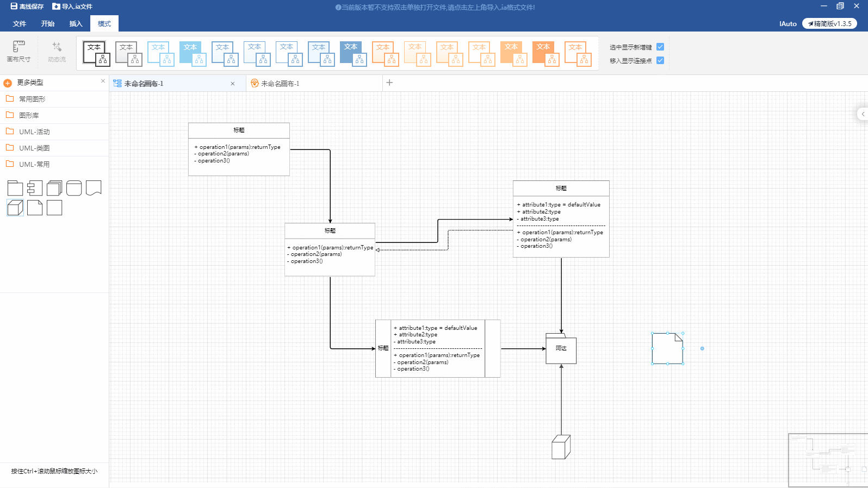This screenshot has width=868, height=488.
Task: Open the 插入 ribbon tab
Action: [76, 24]
